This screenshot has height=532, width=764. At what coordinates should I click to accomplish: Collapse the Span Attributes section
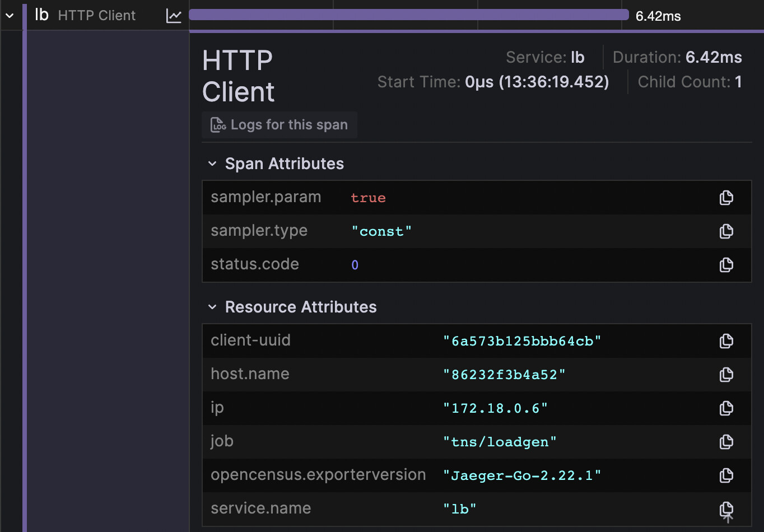(212, 164)
